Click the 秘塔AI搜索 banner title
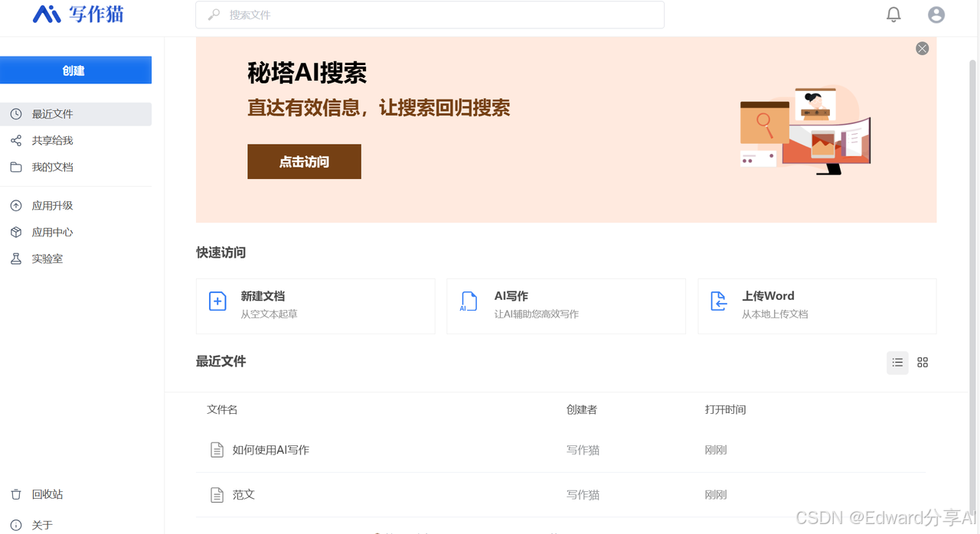This screenshot has height=534, width=980. (x=307, y=73)
